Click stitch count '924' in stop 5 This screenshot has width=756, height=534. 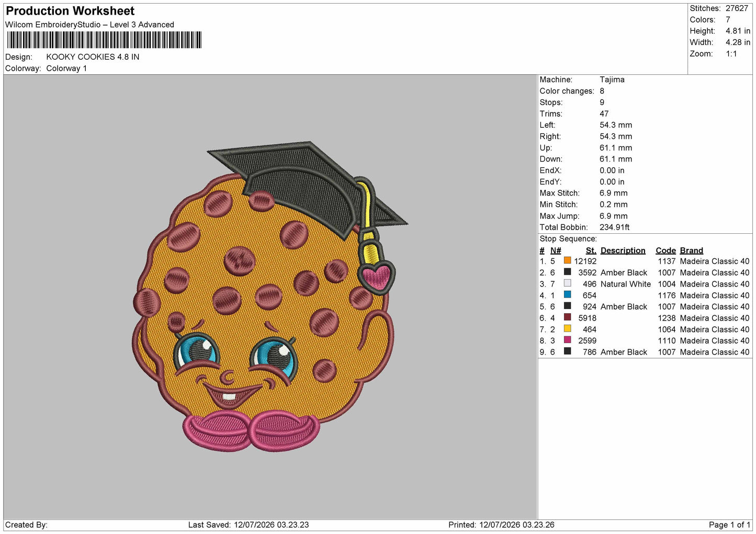pos(590,307)
